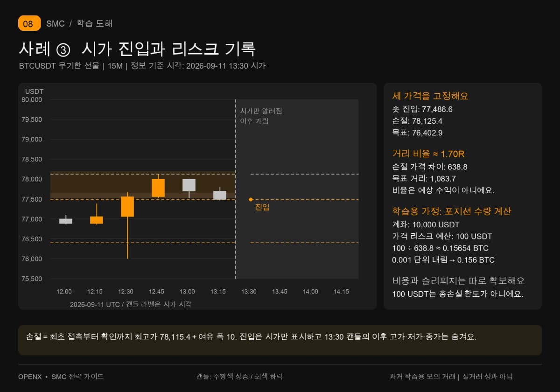Click the 비율은 예상 수익이 아니에요 line
The image size is (560, 392).
[x=443, y=190]
